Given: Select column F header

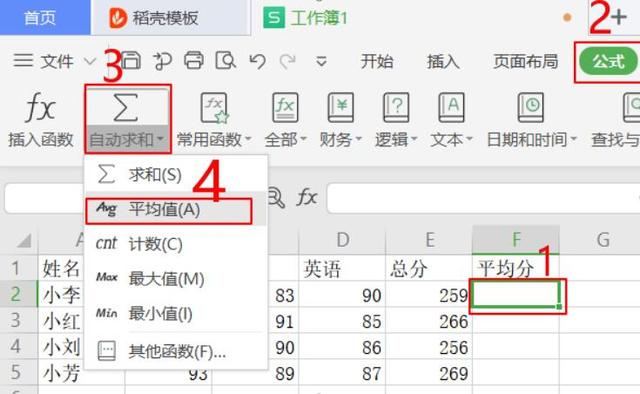Looking at the screenshot, I should (516, 240).
